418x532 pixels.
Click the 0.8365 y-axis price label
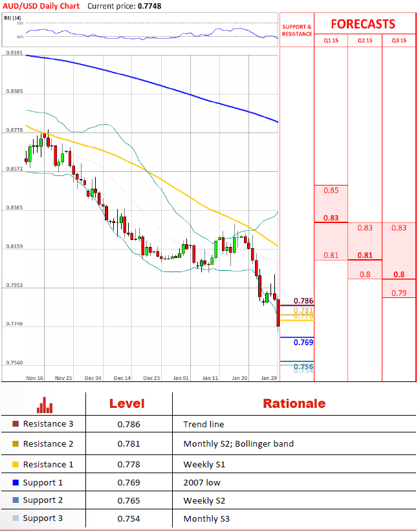pos(14,207)
